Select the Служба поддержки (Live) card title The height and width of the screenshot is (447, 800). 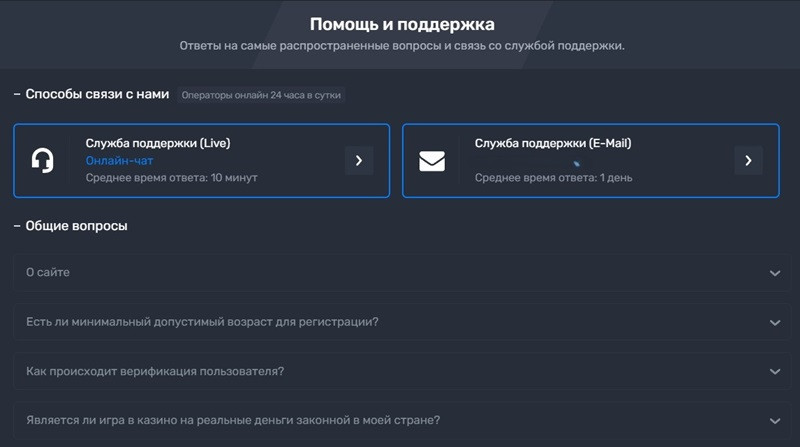158,143
